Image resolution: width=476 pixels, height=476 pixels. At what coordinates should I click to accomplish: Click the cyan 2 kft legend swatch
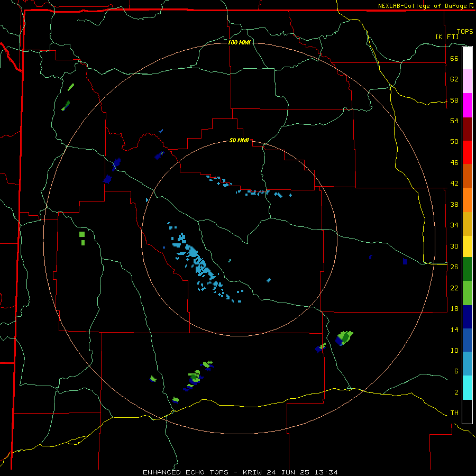(x=467, y=388)
